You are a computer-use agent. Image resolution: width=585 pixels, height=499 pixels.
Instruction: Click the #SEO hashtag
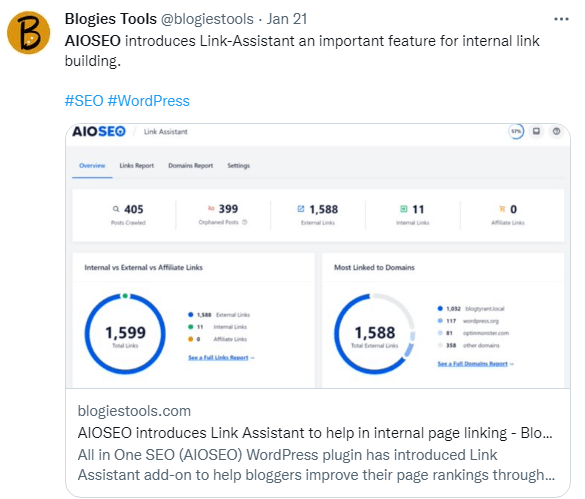coord(84,101)
